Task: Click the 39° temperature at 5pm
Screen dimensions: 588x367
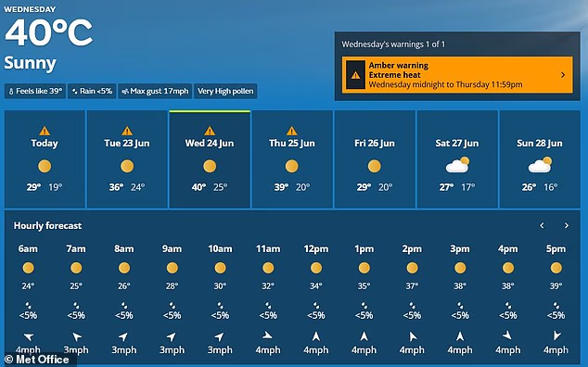Action: pyautogui.click(x=556, y=286)
